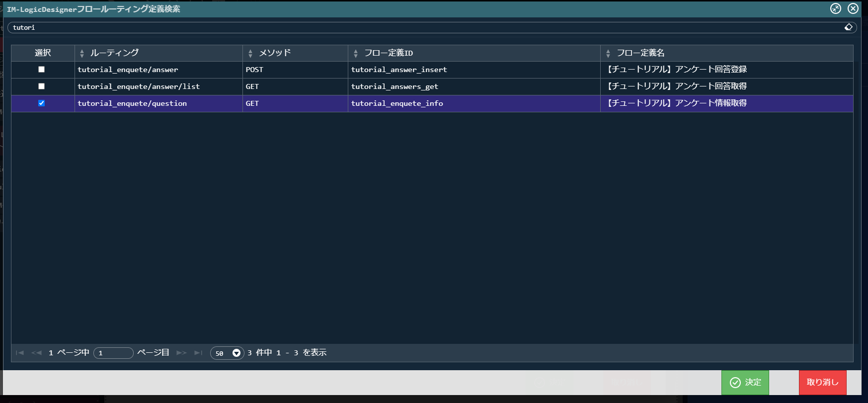Uncheck the tutorial_enquete/question row checkbox

[42, 103]
